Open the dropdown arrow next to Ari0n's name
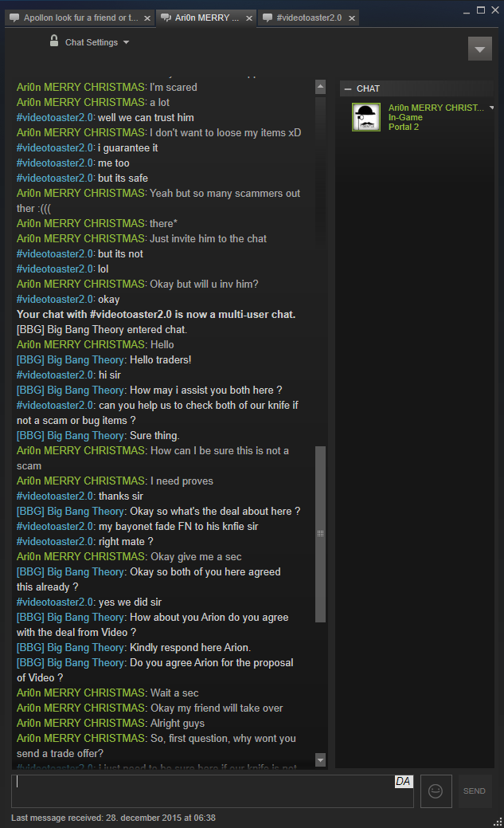Viewport: 504px width, 828px height. [x=491, y=108]
